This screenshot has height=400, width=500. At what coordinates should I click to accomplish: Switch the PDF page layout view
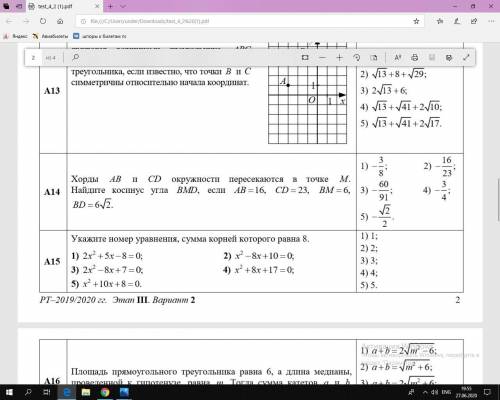pyautogui.click(x=374, y=58)
